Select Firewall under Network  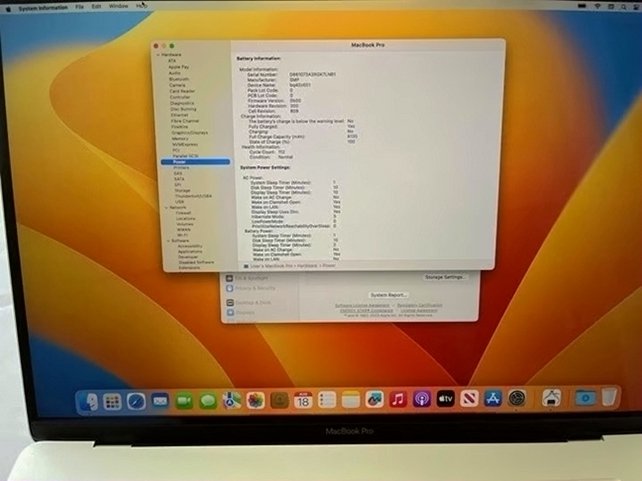(x=183, y=213)
